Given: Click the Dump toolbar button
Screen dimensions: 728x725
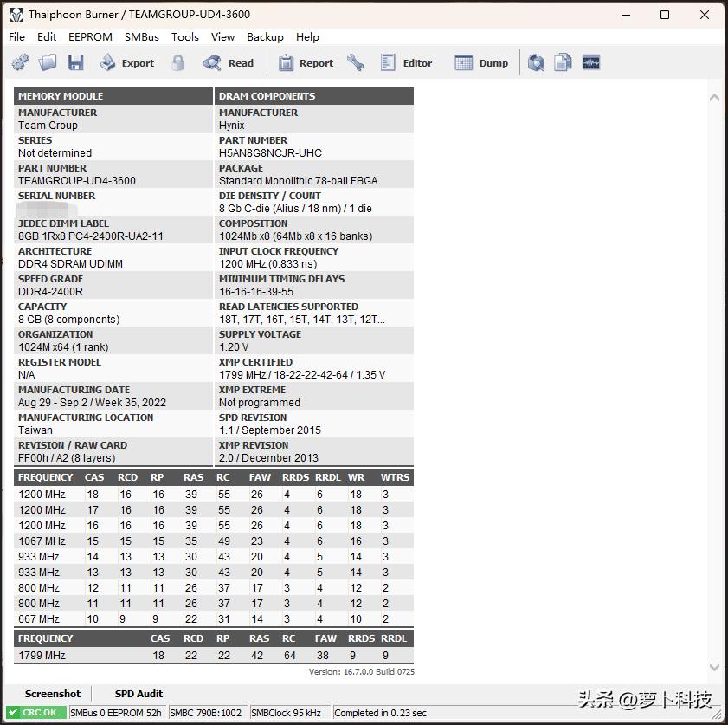Looking at the screenshot, I should coord(482,62).
